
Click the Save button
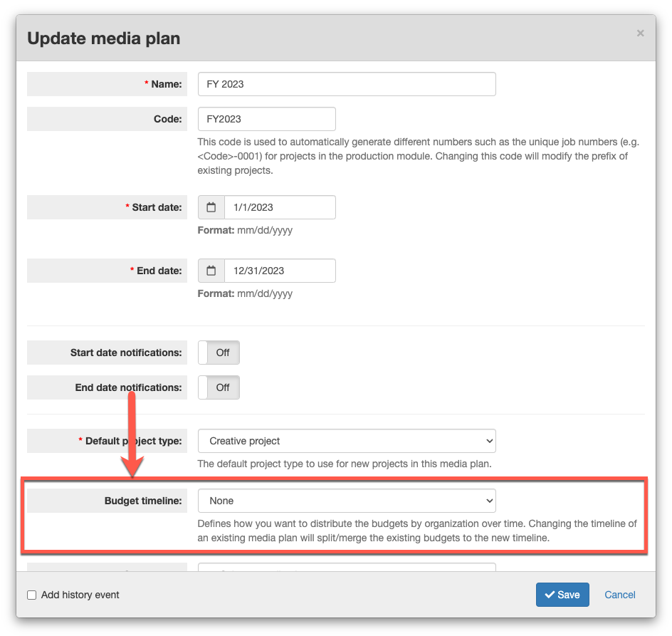(562, 595)
